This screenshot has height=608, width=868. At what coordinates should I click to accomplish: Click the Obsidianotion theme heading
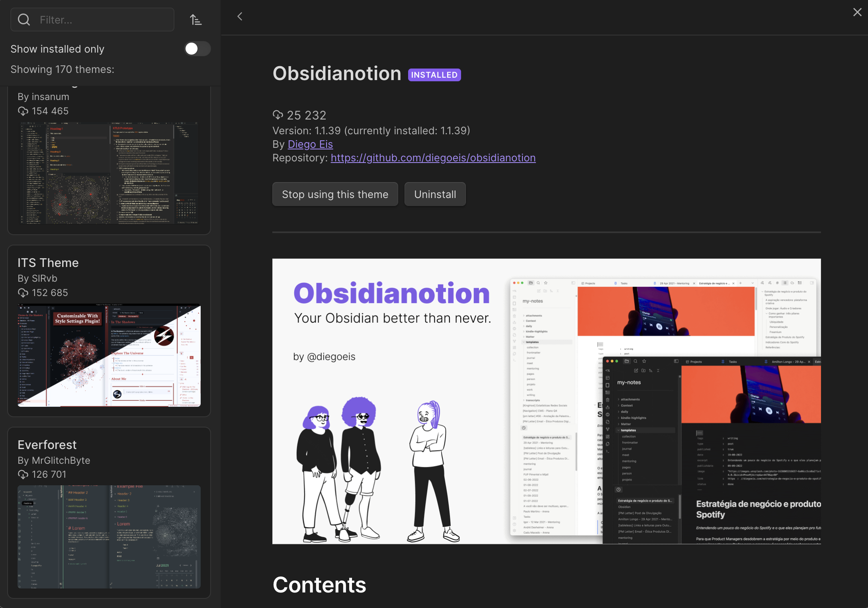(x=337, y=74)
